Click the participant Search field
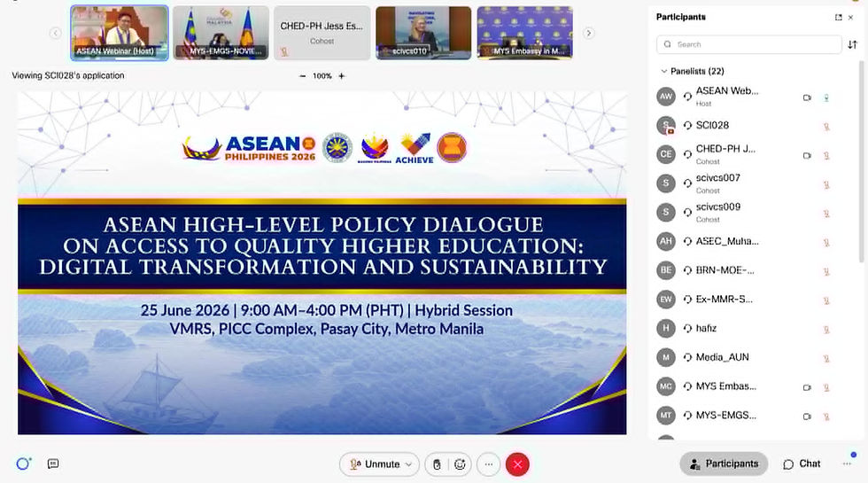The height and width of the screenshot is (483, 868). 749,44
